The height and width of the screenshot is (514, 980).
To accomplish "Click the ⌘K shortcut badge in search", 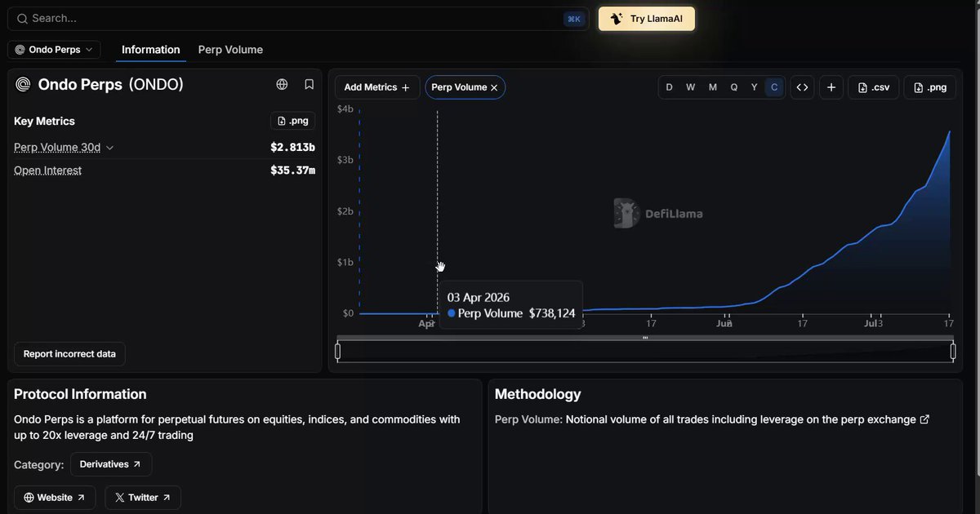I will coord(574,19).
